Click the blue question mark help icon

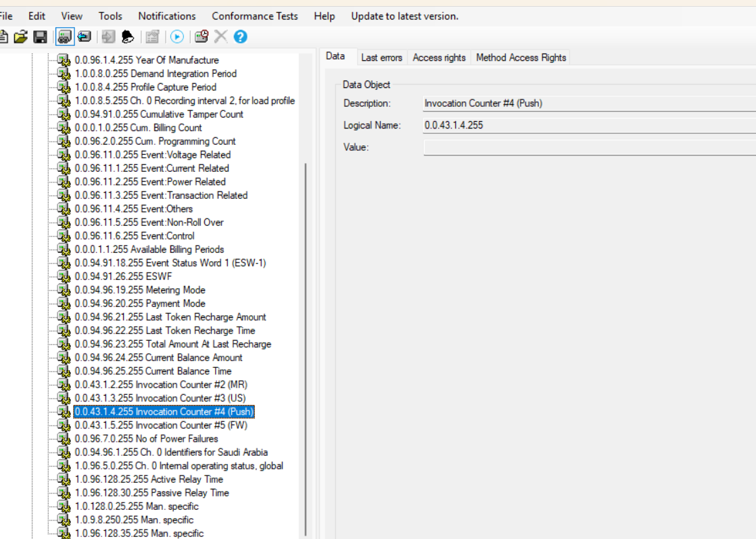click(x=241, y=37)
